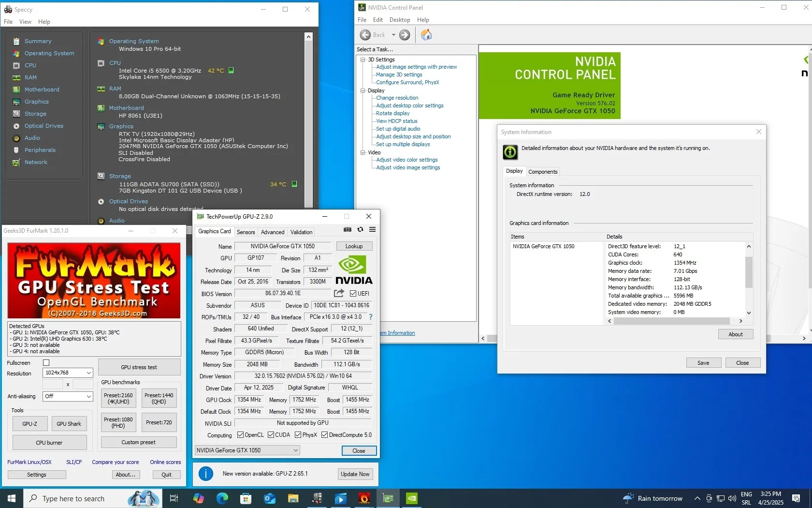Open File Explorer from the taskbar
Screen dimensions: 812x508
click(293, 498)
